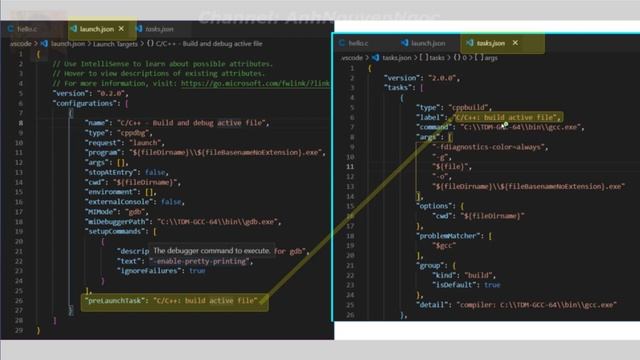
Task: Open the go.microsoft.com fwlink URL
Action: [255, 83]
